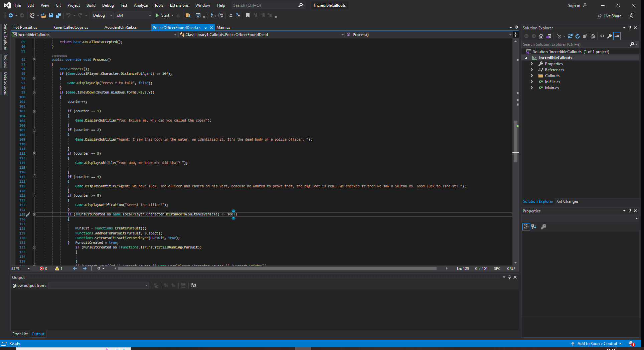Switch to the KarenCalledCops.cs tab
The image size is (644, 350).
pos(71,27)
